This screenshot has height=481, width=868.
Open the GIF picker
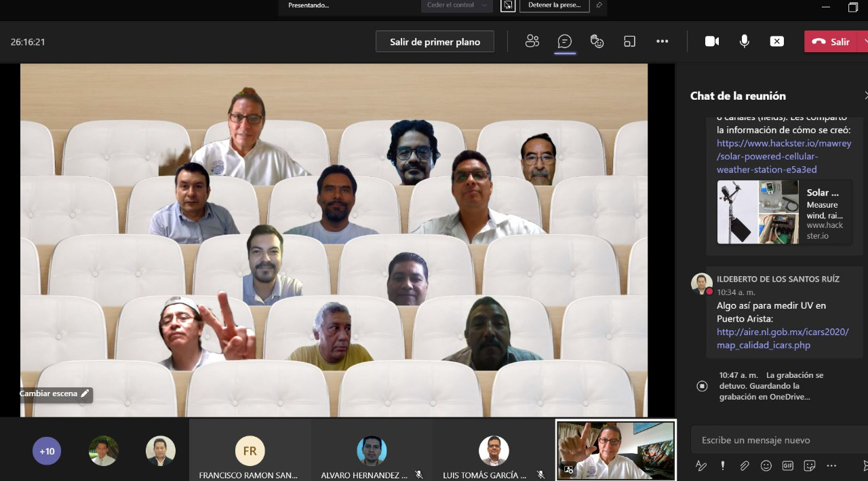pyautogui.click(x=788, y=465)
